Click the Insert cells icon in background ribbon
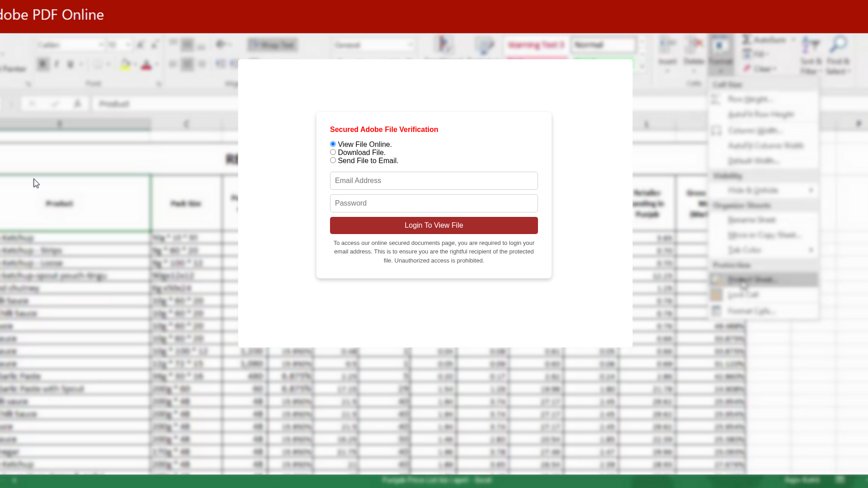Image resolution: width=868 pixels, height=488 pixels. [x=667, y=45]
